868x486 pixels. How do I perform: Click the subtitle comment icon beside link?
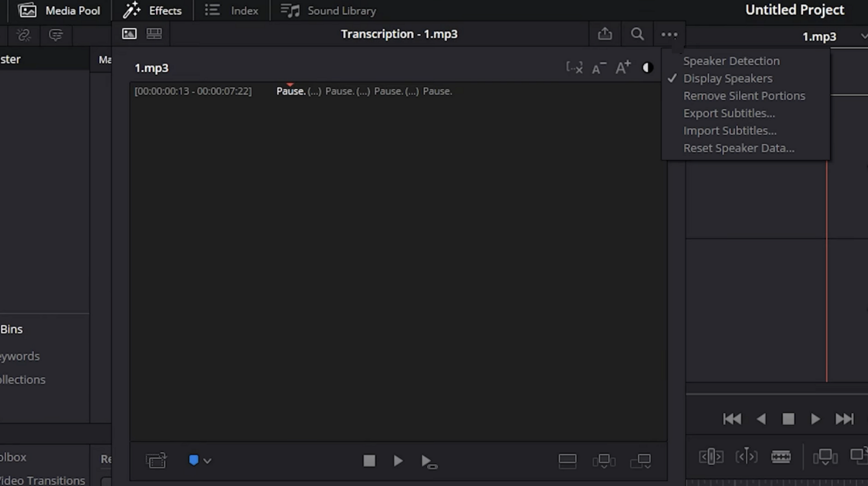tap(55, 35)
